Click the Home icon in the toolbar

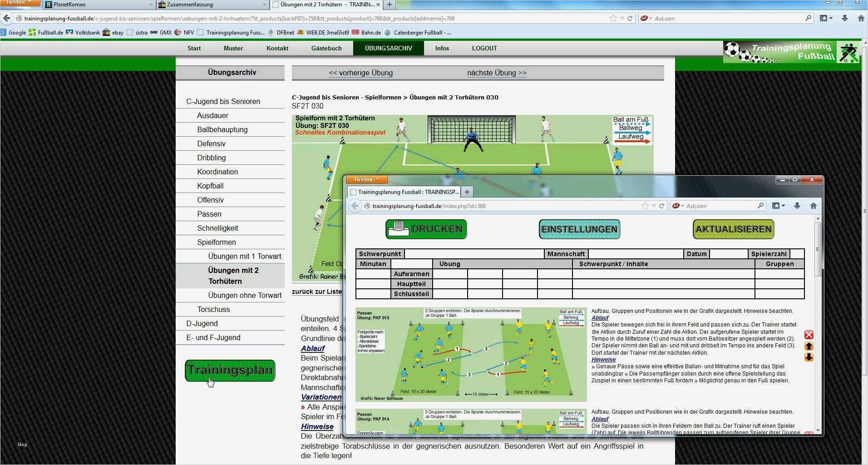click(x=862, y=18)
